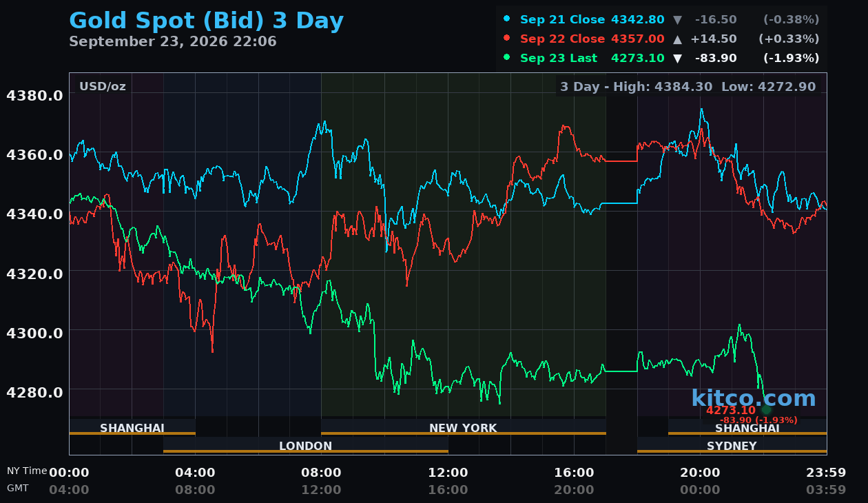Click the +14.50 change value

(x=714, y=39)
